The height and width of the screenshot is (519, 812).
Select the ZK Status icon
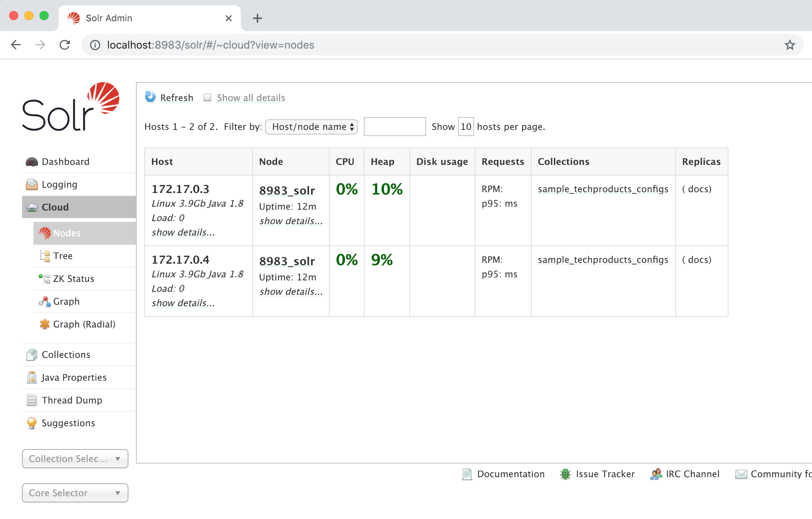[44, 278]
